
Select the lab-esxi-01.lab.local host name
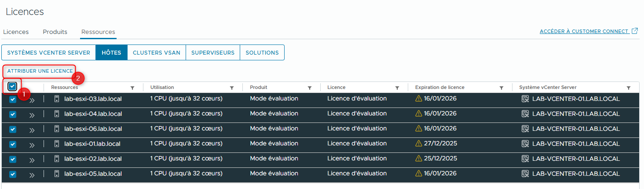click(92, 144)
